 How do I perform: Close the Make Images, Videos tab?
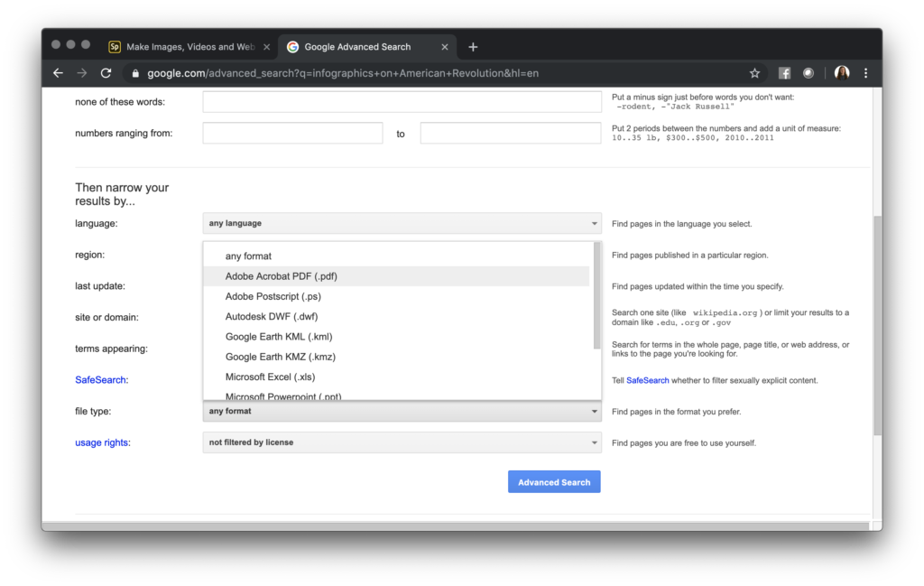tap(266, 47)
